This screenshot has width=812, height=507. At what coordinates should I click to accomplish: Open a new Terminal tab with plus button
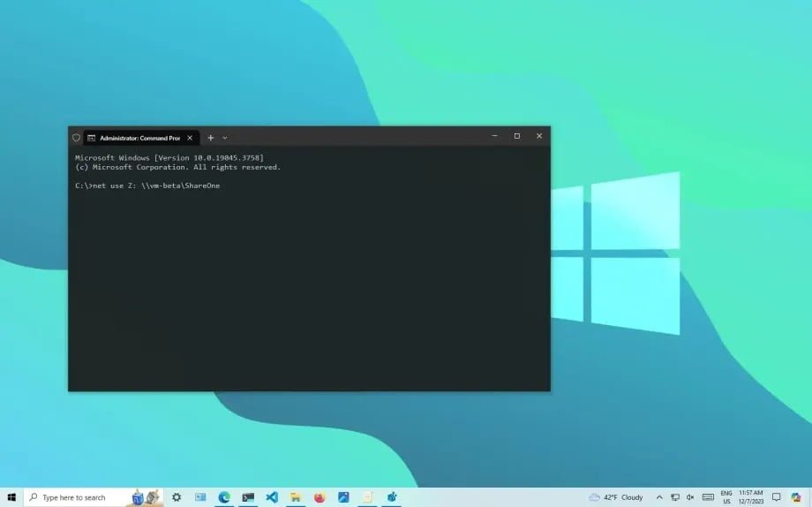211,138
